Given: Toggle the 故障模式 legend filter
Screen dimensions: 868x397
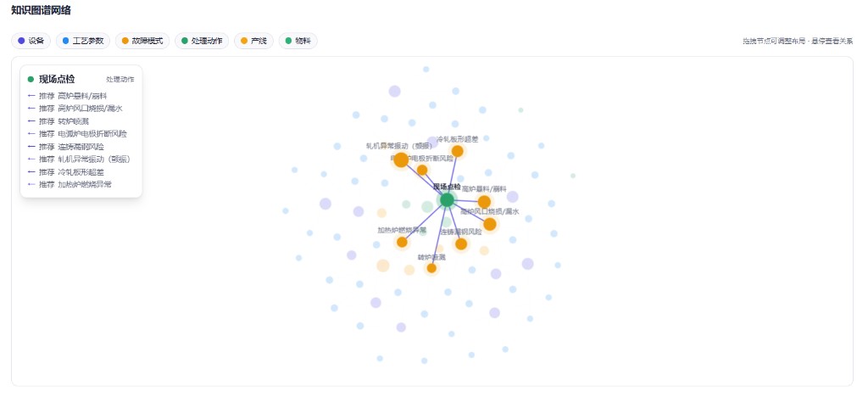Looking at the screenshot, I should click(x=142, y=41).
